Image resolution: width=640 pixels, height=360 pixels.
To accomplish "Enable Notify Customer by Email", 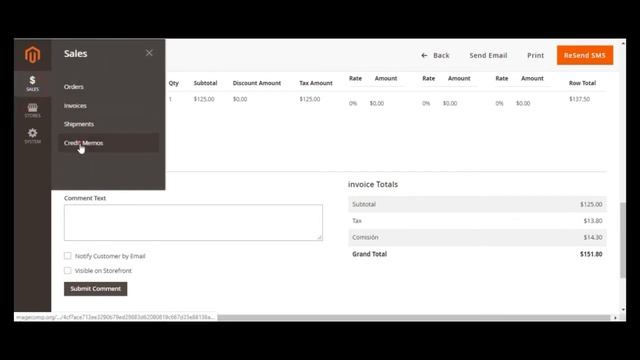I will 68,256.
